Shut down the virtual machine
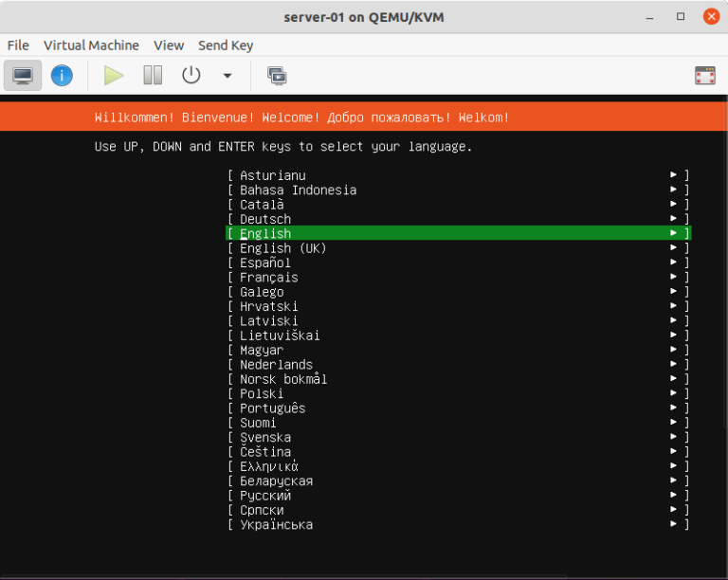The height and width of the screenshot is (580, 728). click(x=191, y=75)
